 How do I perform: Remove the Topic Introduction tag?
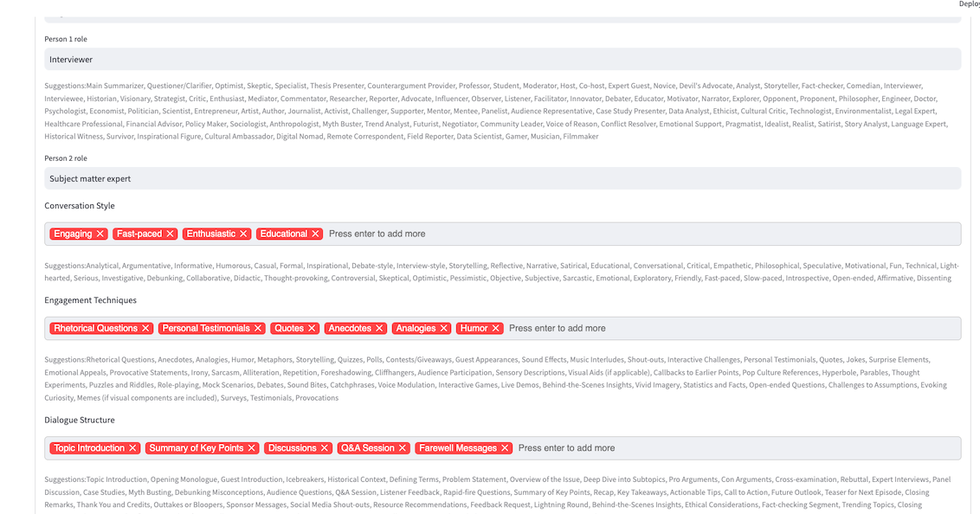click(x=132, y=448)
